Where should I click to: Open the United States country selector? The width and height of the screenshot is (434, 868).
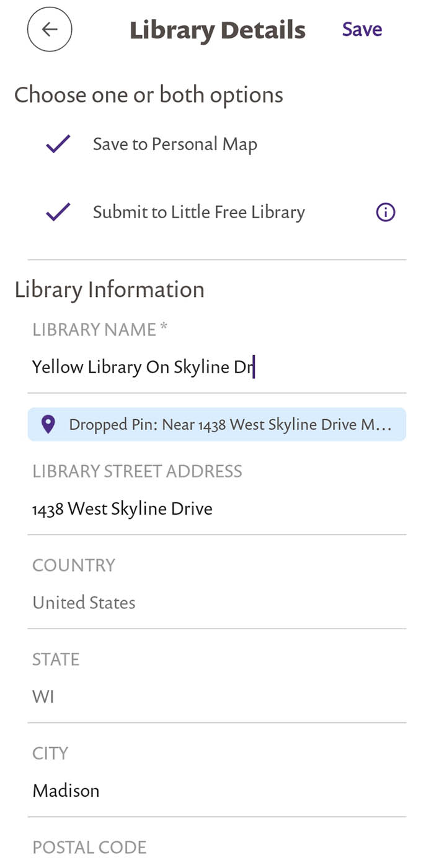pyautogui.click(x=84, y=603)
